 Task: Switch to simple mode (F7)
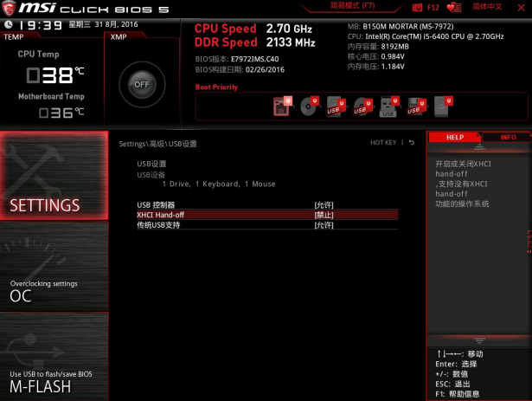pyautogui.click(x=352, y=6)
